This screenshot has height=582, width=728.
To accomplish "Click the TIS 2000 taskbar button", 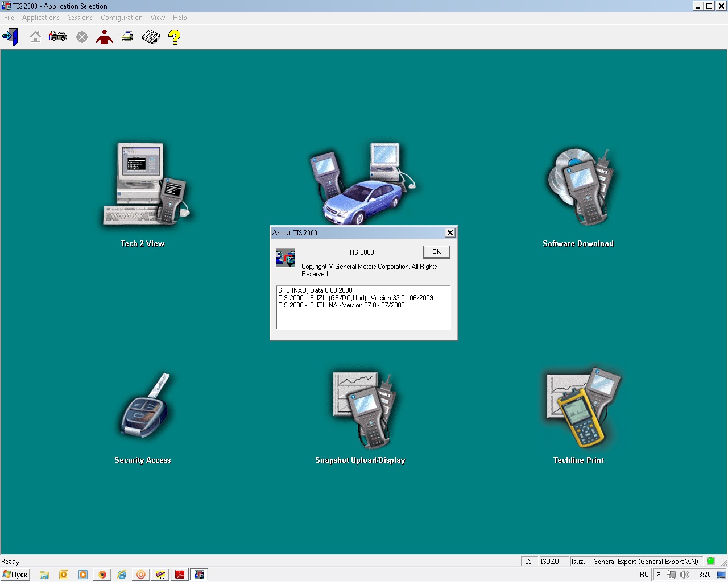I will coord(198,575).
